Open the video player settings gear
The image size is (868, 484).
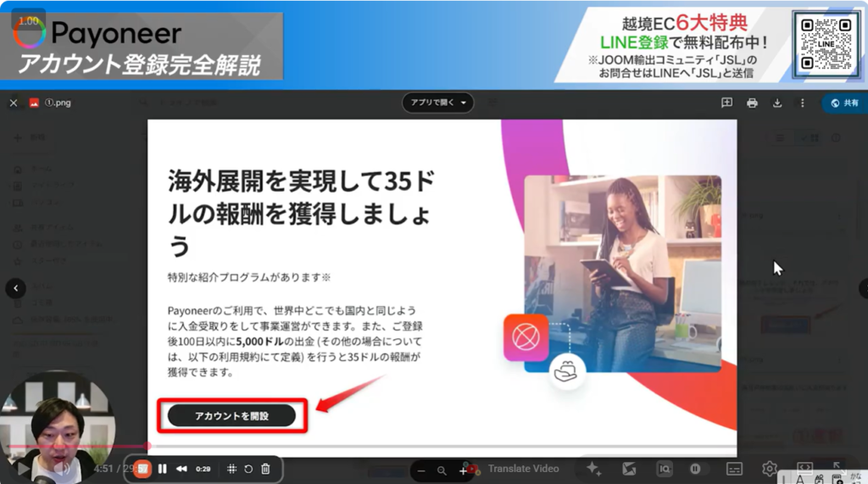tap(769, 469)
